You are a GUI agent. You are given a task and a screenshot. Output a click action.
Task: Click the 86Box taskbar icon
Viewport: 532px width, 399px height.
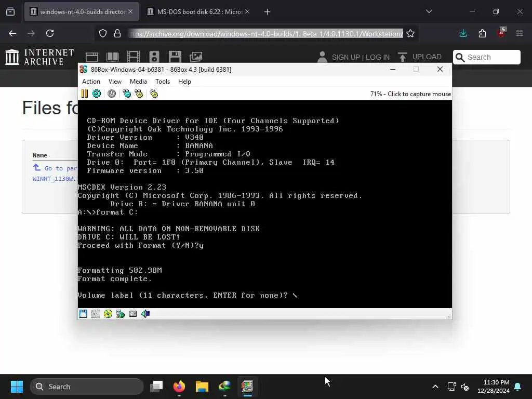(x=247, y=387)
